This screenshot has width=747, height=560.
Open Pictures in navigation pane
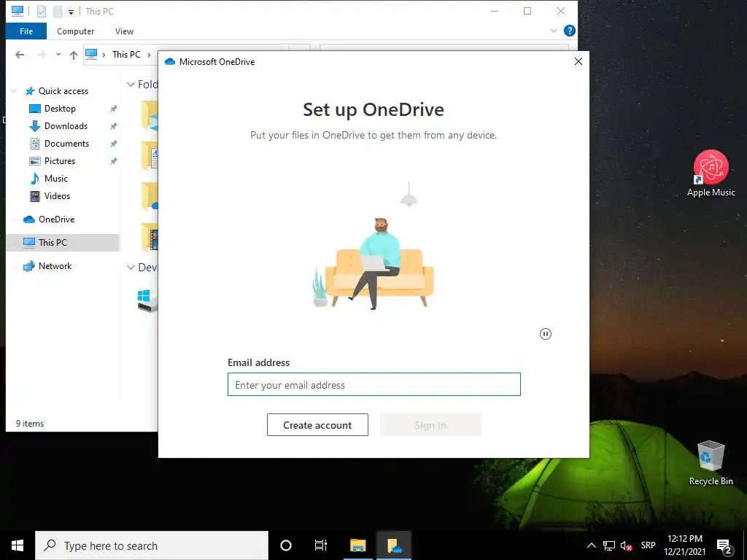(60, 161)
